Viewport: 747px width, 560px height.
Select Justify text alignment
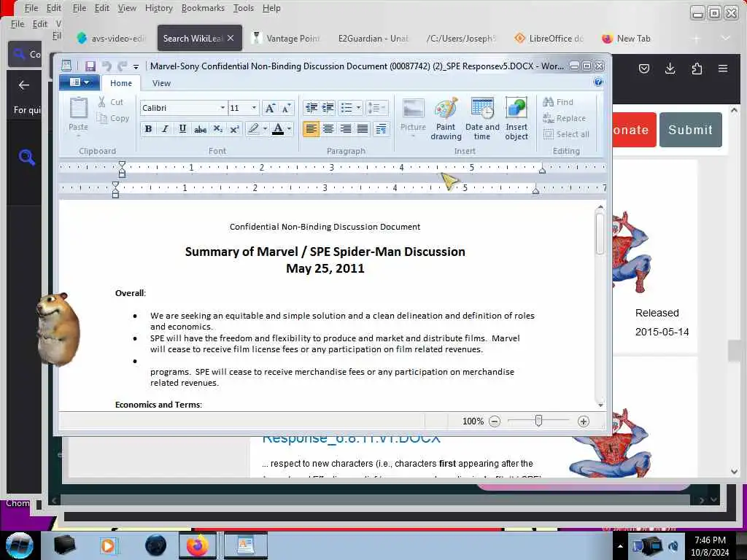pos(363,128)
